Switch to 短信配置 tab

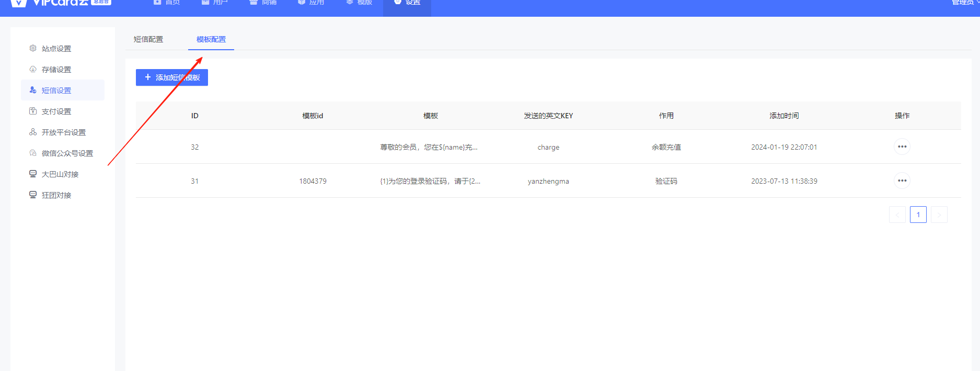(x=148, y=39)
